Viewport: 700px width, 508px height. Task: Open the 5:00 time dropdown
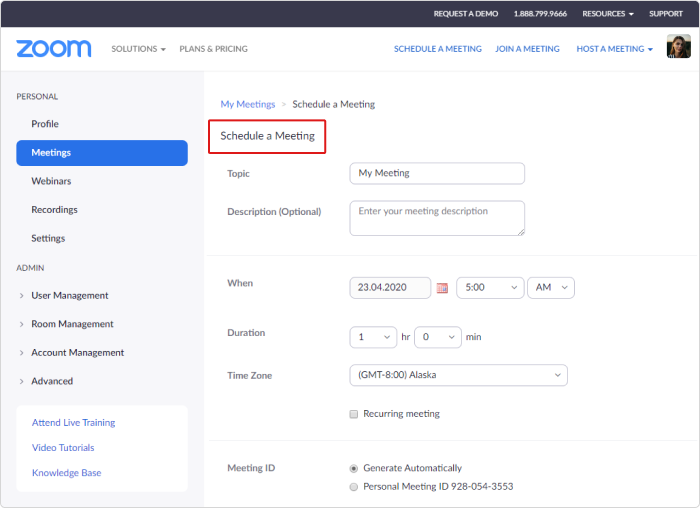pos(490,288)
